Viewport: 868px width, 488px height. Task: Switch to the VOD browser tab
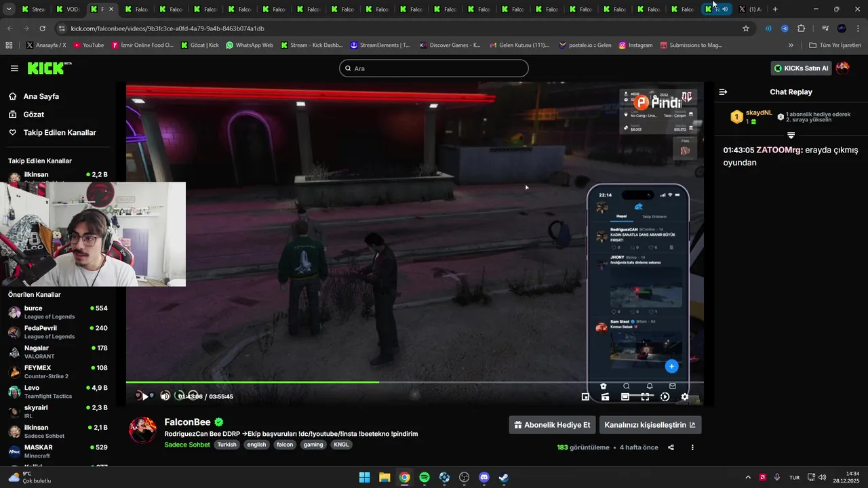click(x=68, y=9)
